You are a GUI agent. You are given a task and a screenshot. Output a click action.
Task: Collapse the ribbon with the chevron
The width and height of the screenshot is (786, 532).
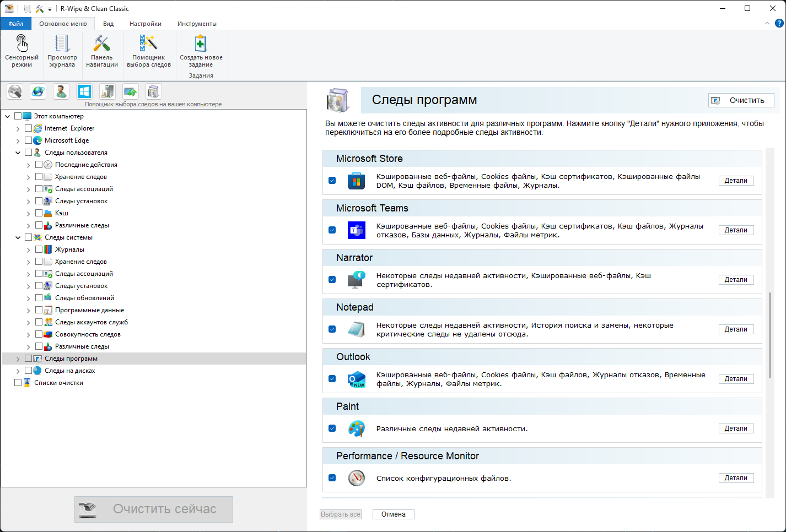767,23
